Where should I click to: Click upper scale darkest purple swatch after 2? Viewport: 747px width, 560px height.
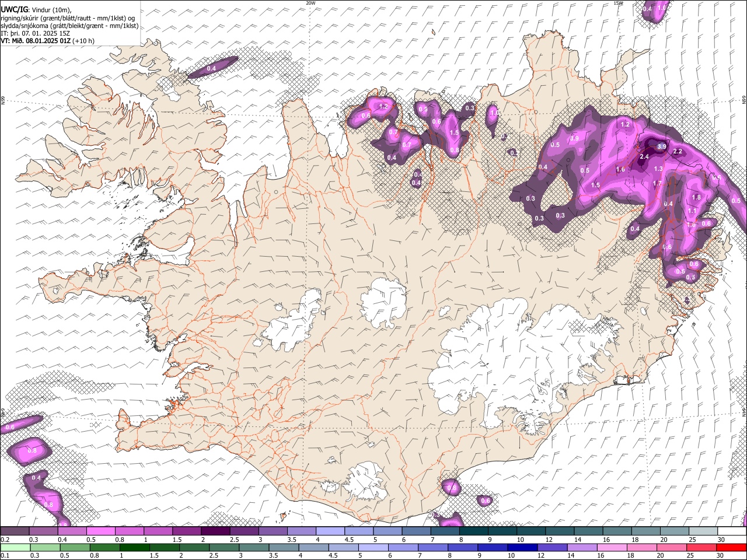click(x=215, y=531)
